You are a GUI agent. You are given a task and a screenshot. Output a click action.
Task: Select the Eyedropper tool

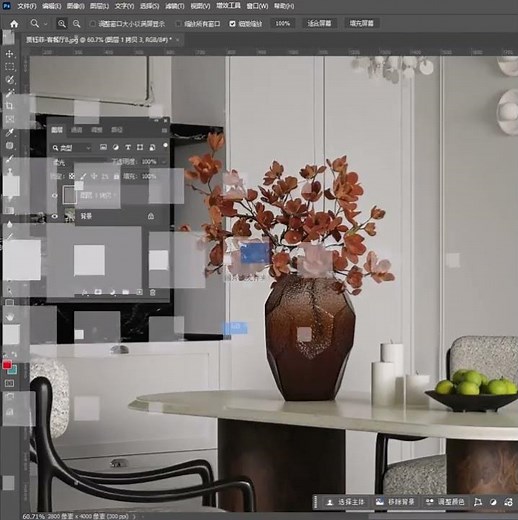(x=10, y=132)
